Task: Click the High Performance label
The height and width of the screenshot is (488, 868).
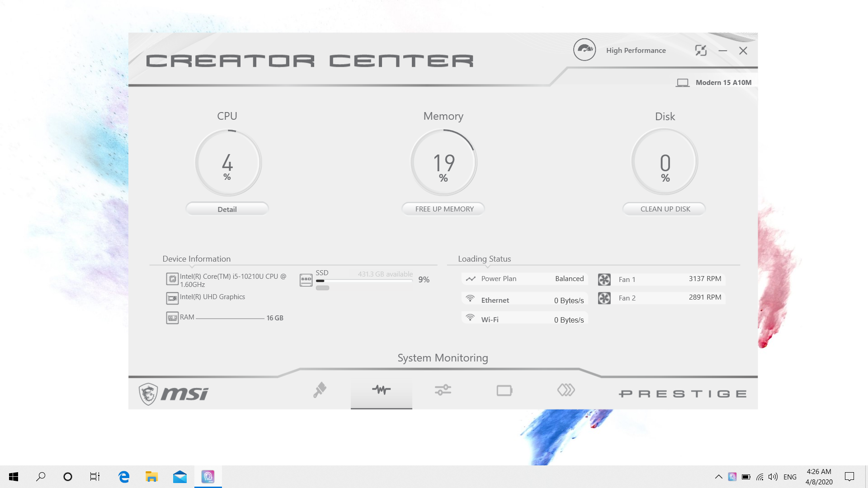Action: (636, 50)
